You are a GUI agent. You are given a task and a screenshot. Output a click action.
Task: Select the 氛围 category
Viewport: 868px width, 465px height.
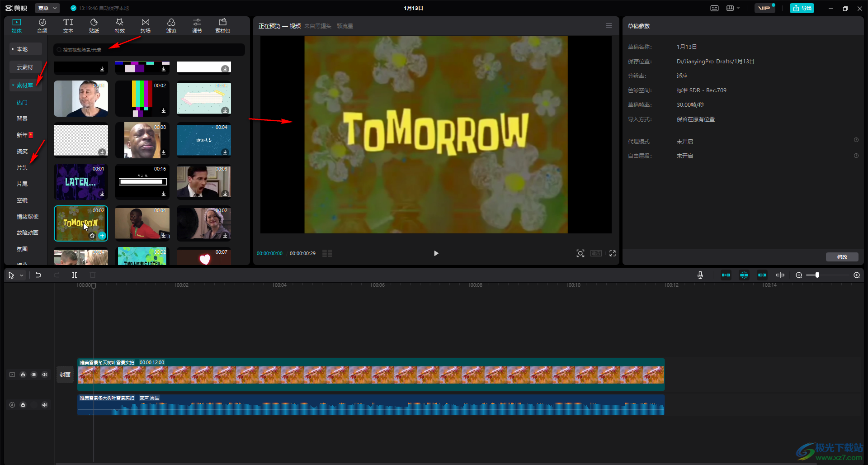coord(22,249)
